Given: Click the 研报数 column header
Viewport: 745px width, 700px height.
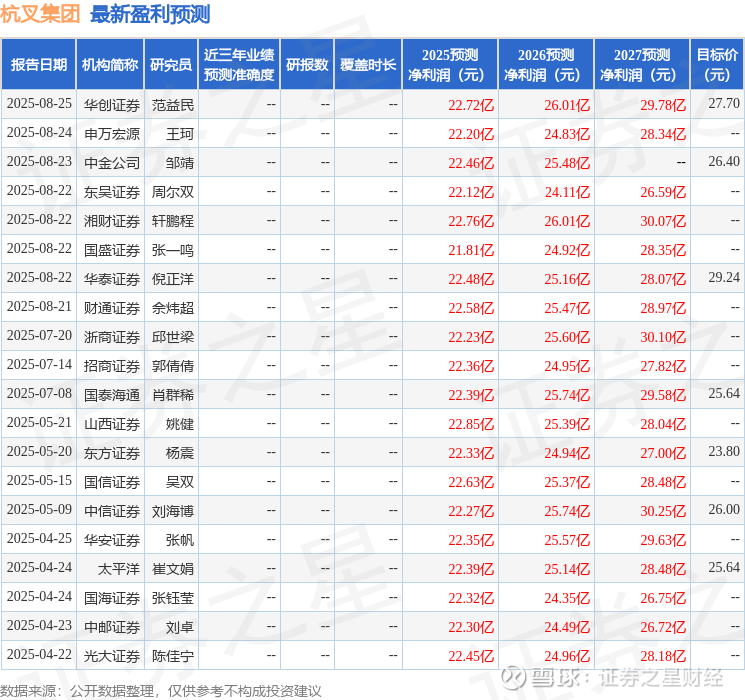Looking at the screenshot, I should click(x=307, y=65).
